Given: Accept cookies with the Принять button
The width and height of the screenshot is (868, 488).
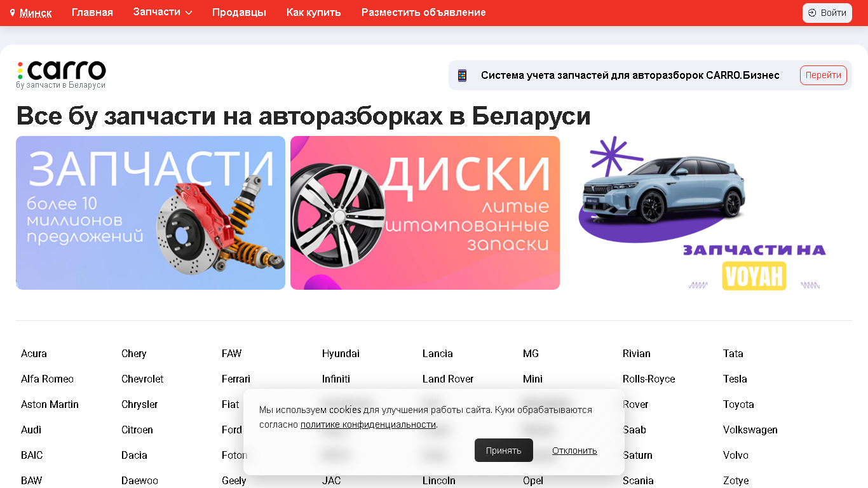Looking at the screenshot, I should tap(504, 451).
